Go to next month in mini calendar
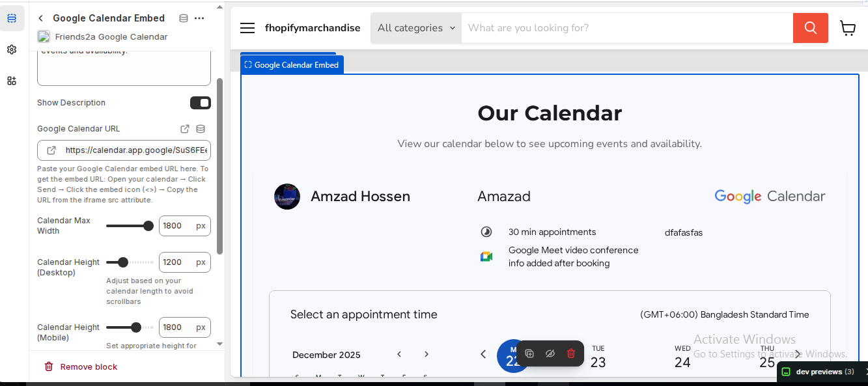 pos(427,354)
